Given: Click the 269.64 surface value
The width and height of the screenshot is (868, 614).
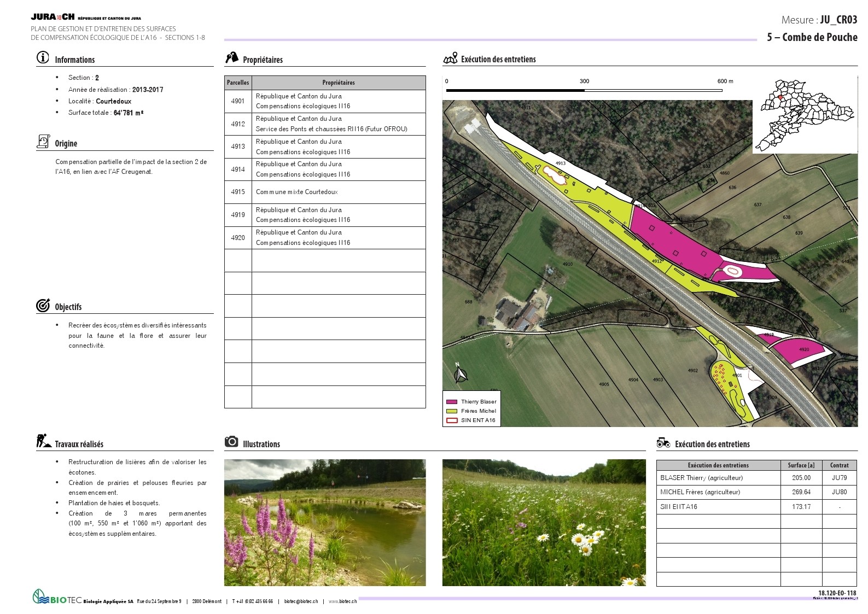Looking at the screenshot, I should coord(801,492).
